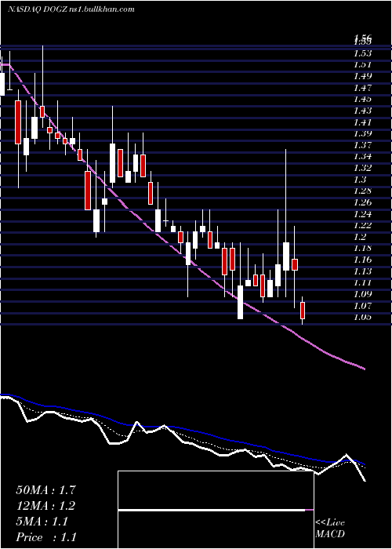Select the 5MA : 1.1 value
This screenshot has width=392, height=549.
(42, 522)
